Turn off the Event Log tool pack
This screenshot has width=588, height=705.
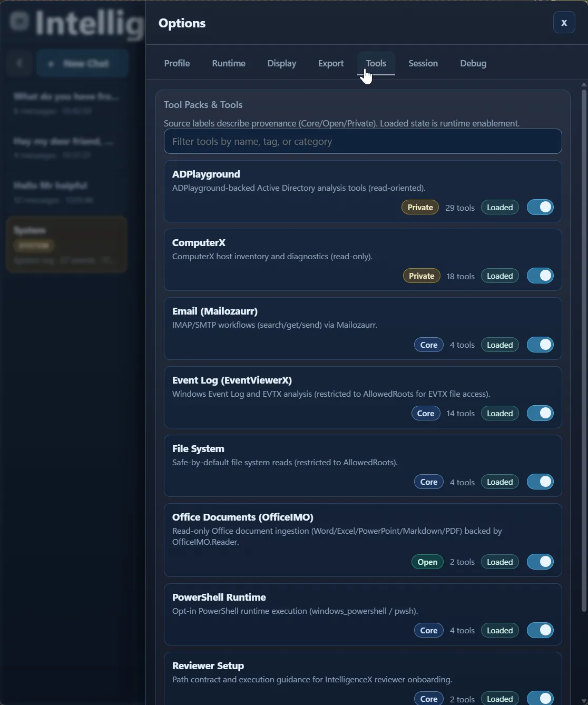point(540,413)
